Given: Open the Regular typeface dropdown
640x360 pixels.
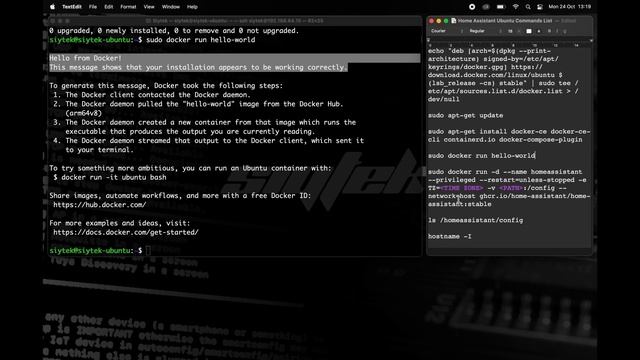Looking at the screenshot, I should click(x=484, y=31).
